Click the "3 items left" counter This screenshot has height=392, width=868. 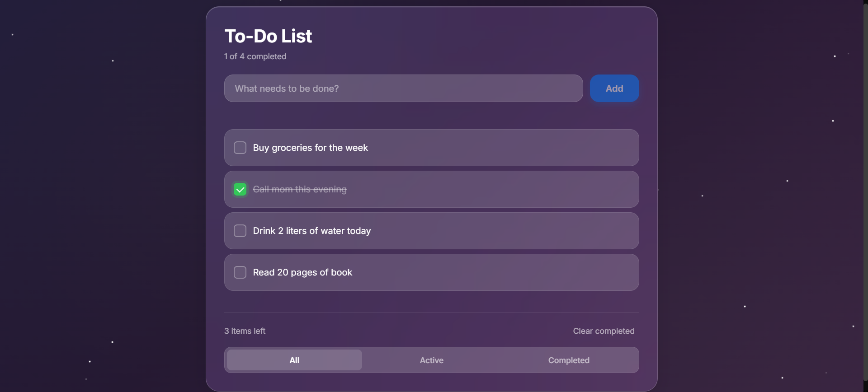pos(244,331)
